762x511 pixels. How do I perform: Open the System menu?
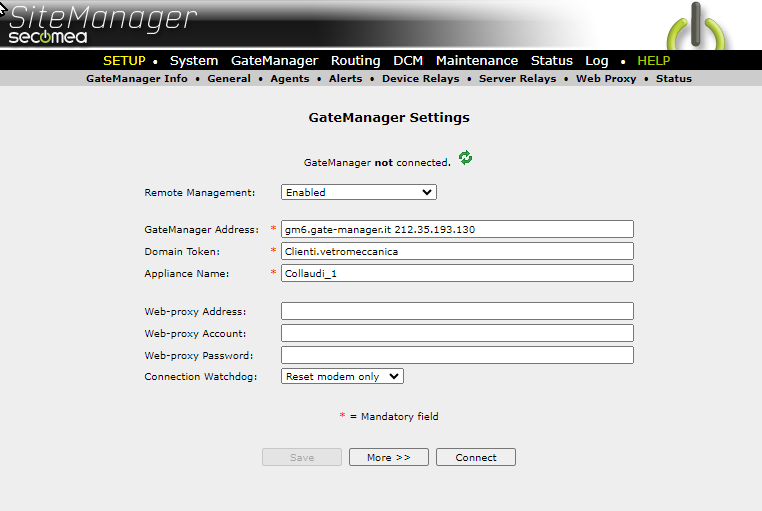193,61
